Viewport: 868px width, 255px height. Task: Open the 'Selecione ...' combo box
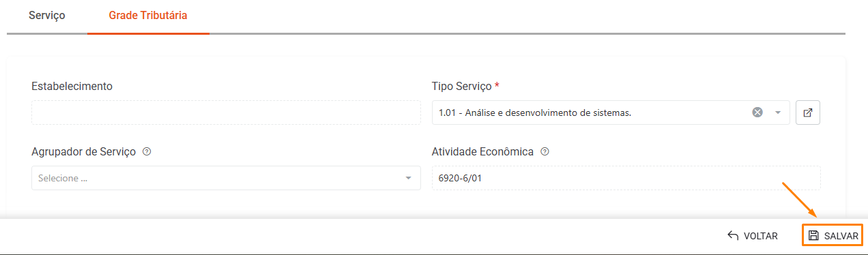(x=226, y=178)
